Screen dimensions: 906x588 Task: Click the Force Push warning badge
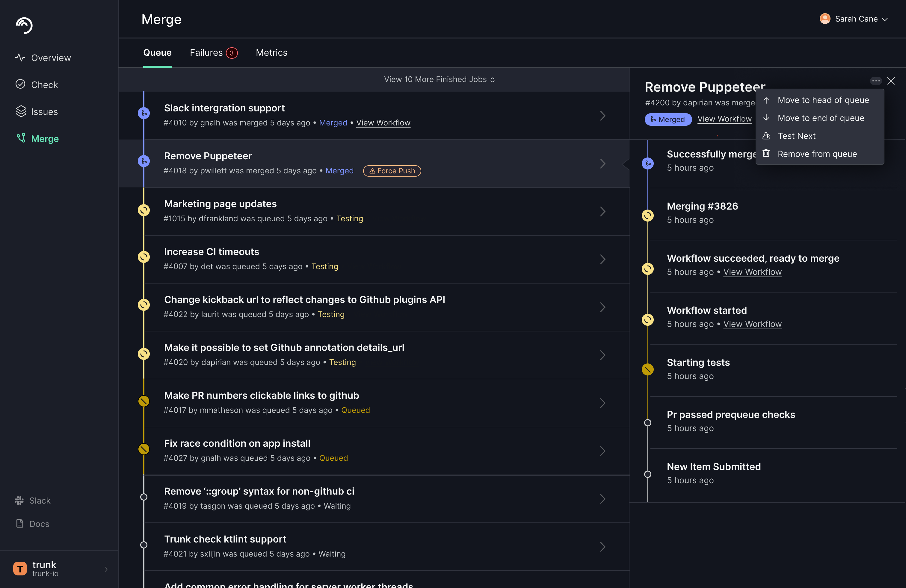pyautogui.click(x=392, y=171)
